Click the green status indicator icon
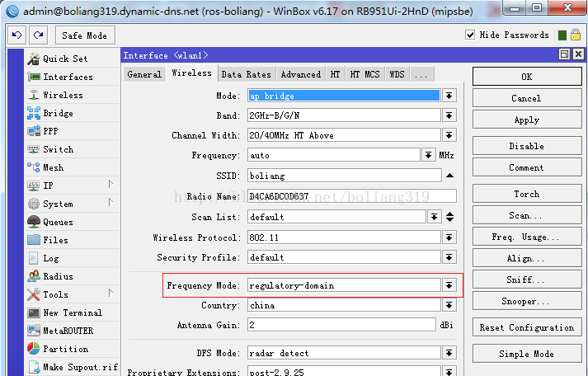The width and height of the screenshot is (588, 376). (x=562, y=35)
